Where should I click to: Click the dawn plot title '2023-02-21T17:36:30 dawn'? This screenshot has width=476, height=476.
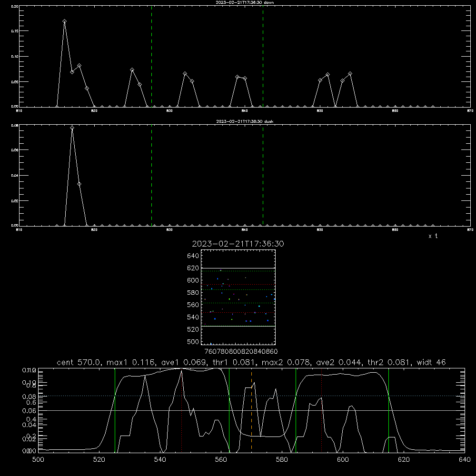coord(245,2)
